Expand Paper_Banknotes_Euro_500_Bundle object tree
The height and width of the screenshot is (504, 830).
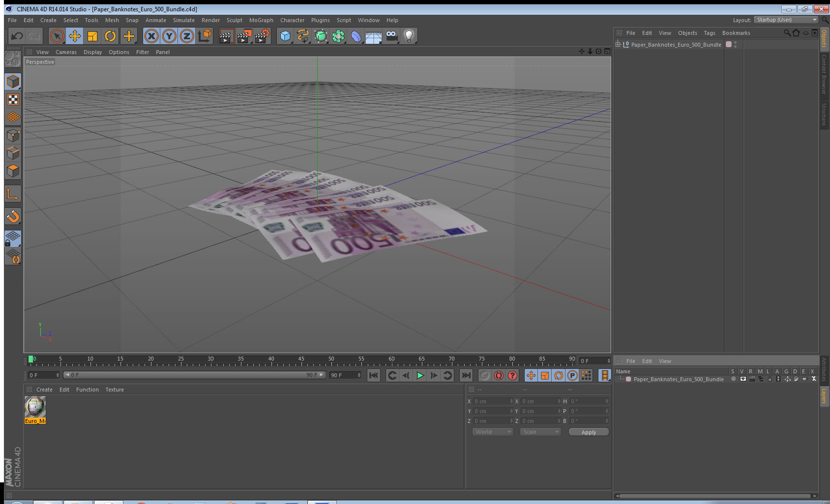pyautogui.click(x=618, y=44)
